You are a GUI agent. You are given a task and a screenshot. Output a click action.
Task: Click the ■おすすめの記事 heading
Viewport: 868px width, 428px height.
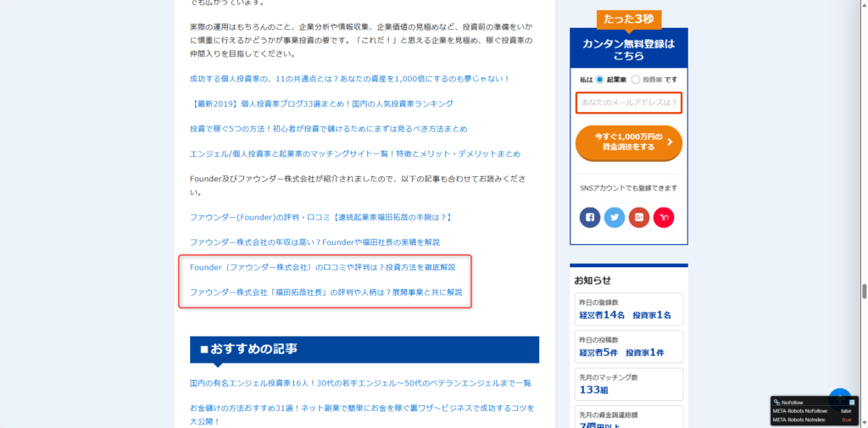[x=364, y=349]
